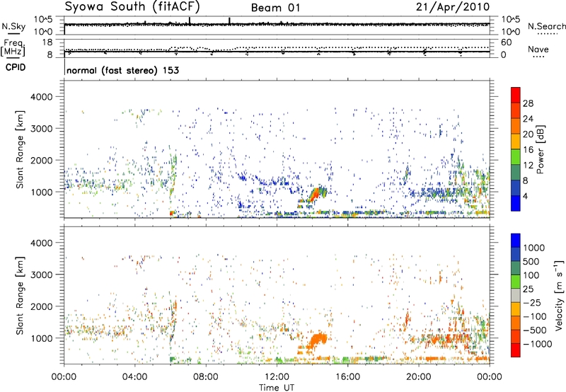The width and height of the screenshot is (566, 392).
Task: Click '4000' tick on power panel axis
Action: (41, 97)
